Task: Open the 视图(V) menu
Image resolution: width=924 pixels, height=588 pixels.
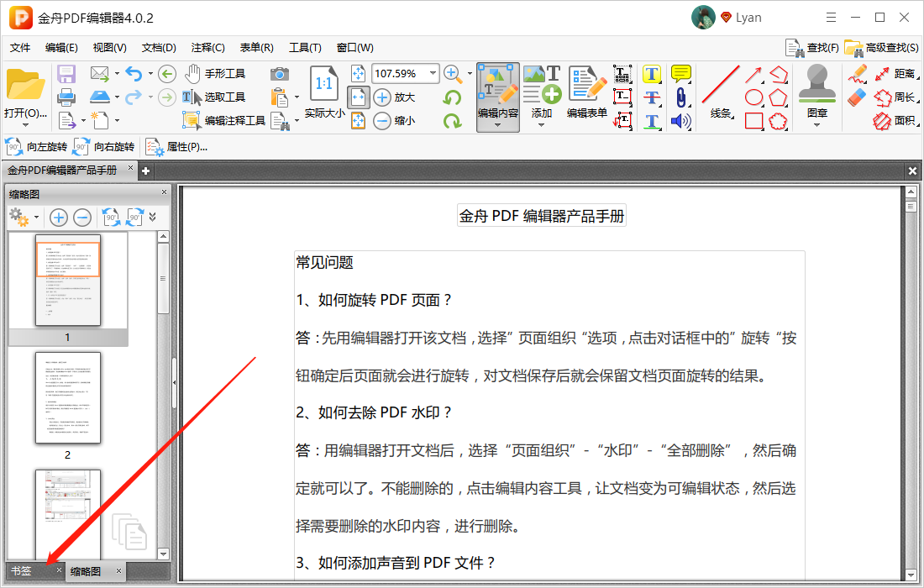Action: [109, 48]
